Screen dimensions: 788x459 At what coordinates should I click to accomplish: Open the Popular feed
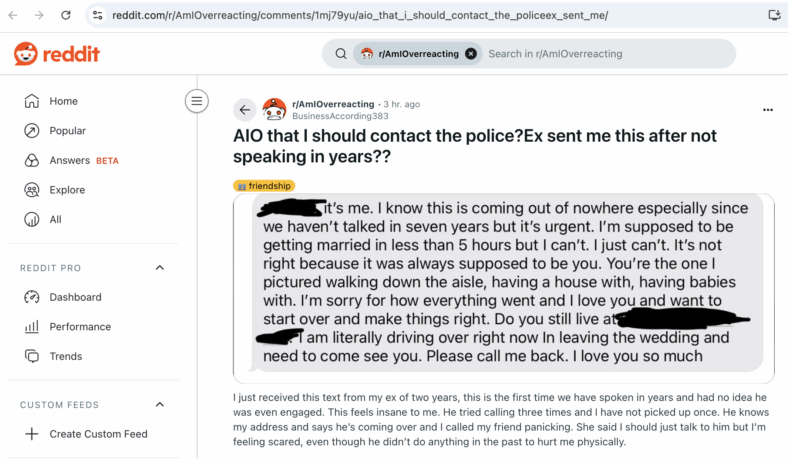[x=93, y=131]
